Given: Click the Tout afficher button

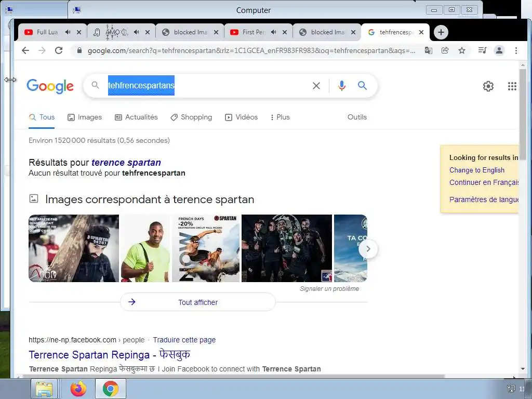Looking at the screenshot, I should pyautogui.click(x=198, y=302).
